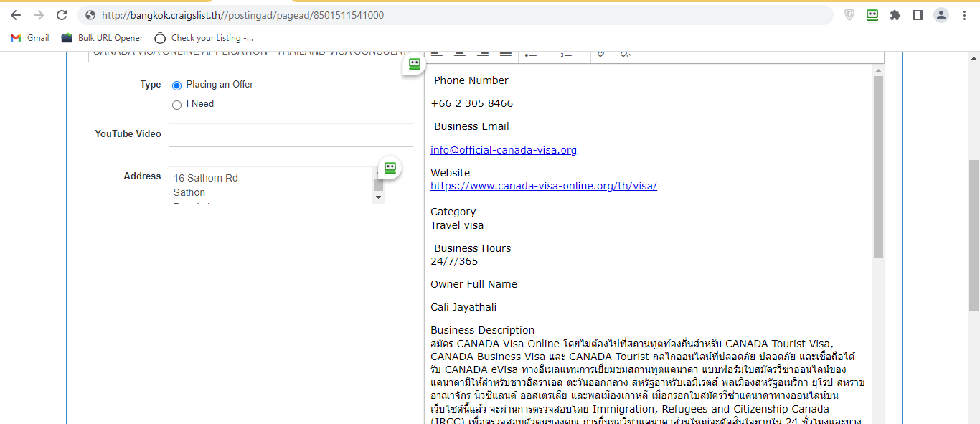Click RoboForm icon beside the Address field
The width and height of the screenshot is (980, 424).
coord(390,167)
